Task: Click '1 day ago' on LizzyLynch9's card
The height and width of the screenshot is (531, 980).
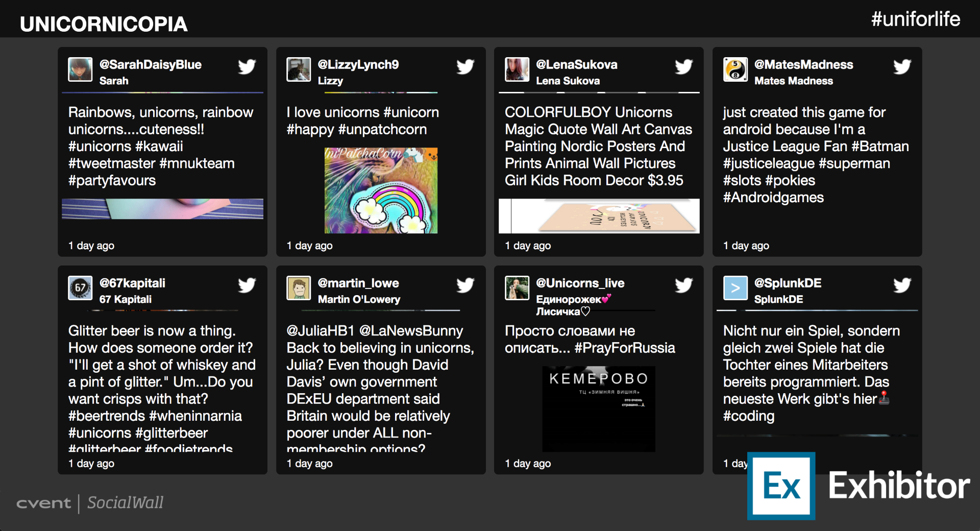Action: point(309,246)
